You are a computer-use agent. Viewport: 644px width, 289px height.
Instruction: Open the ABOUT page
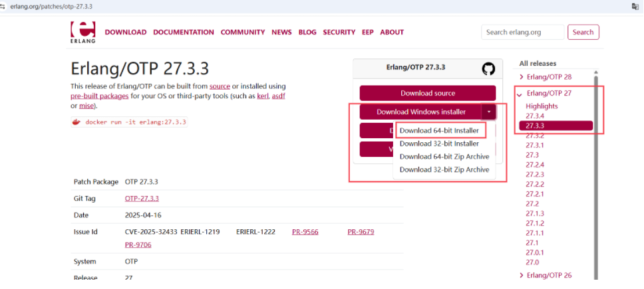coord(392,32)
